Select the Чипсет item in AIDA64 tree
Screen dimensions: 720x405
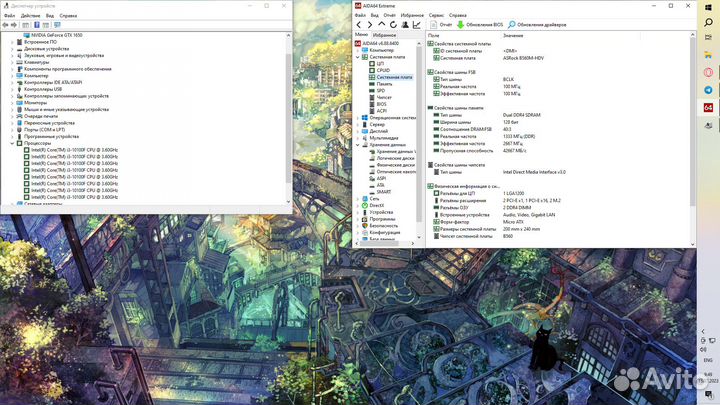[x=384, y=97]
